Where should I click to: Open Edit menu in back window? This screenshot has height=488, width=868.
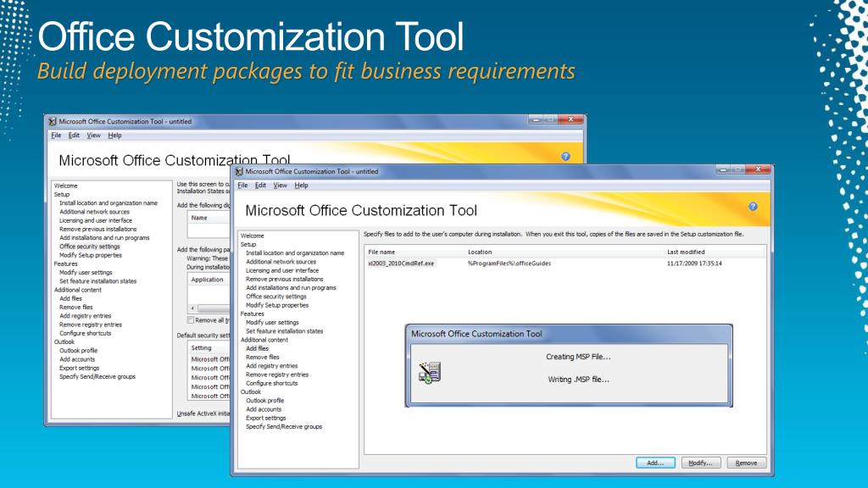tap(74, 135)
